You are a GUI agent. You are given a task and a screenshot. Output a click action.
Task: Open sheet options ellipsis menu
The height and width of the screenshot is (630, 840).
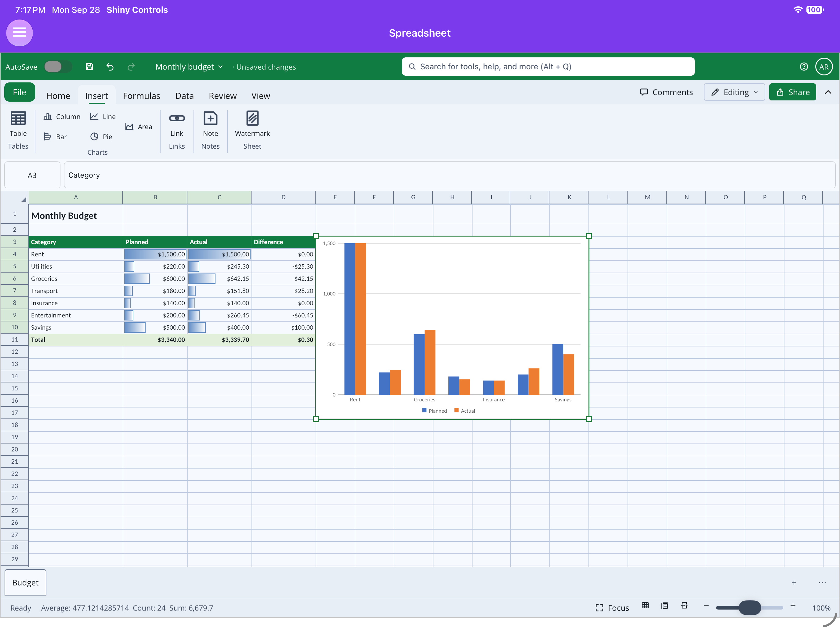point(822,583)
